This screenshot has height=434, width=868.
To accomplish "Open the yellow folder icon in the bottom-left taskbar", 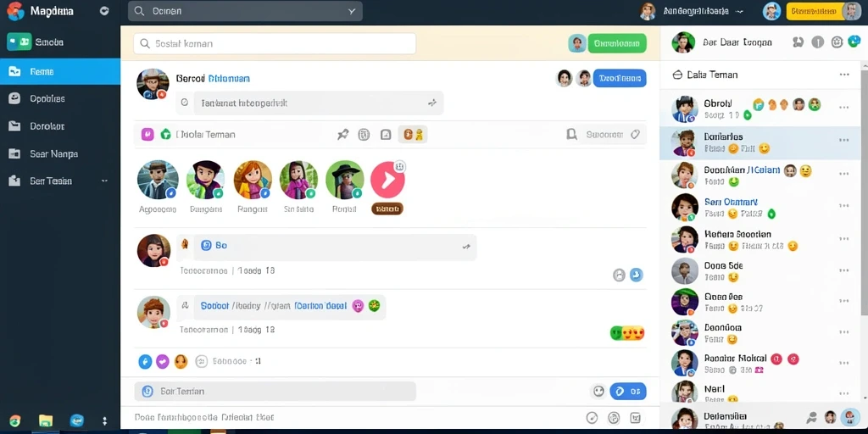I will [x=46, y=421].
